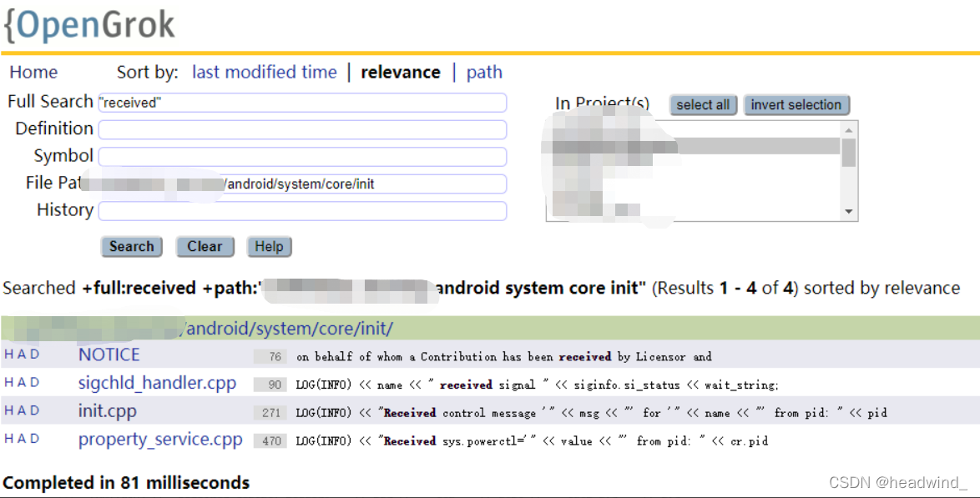Screen dimensions: 980x498
Task: Open D (download) for NOTICE
Action: [x=34, y=355]
